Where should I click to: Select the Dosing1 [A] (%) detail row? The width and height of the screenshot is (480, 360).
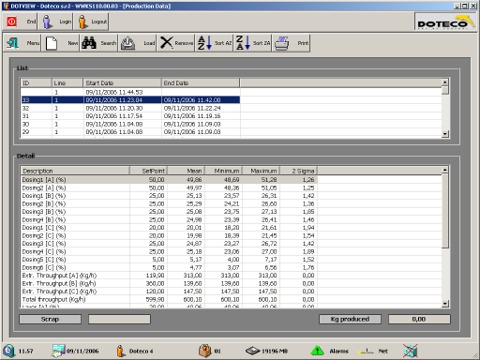169,180
